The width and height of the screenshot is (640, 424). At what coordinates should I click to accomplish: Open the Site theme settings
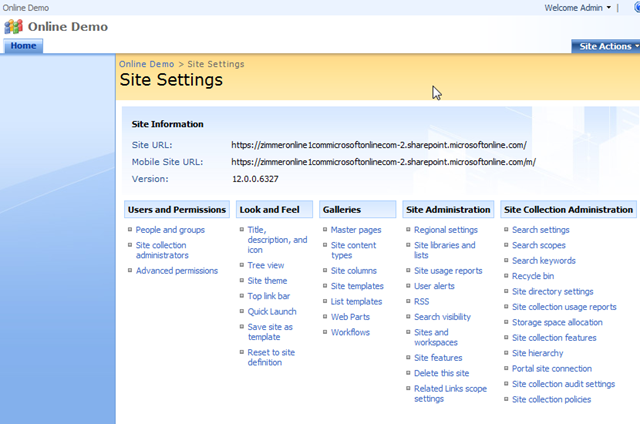267,281
